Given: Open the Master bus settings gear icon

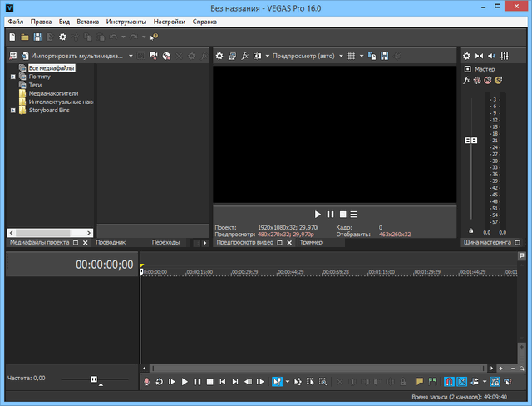Looking at the screenshot, I should pos(466,56).
